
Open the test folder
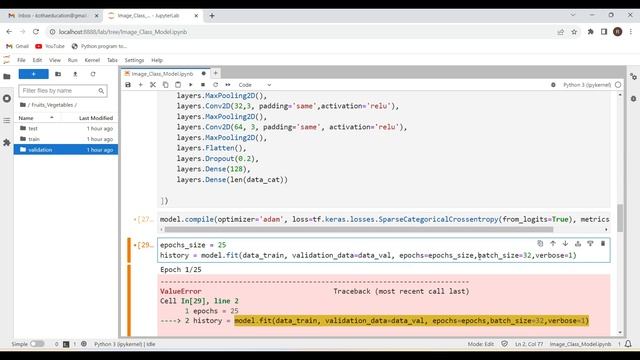(x=66, y=128)
